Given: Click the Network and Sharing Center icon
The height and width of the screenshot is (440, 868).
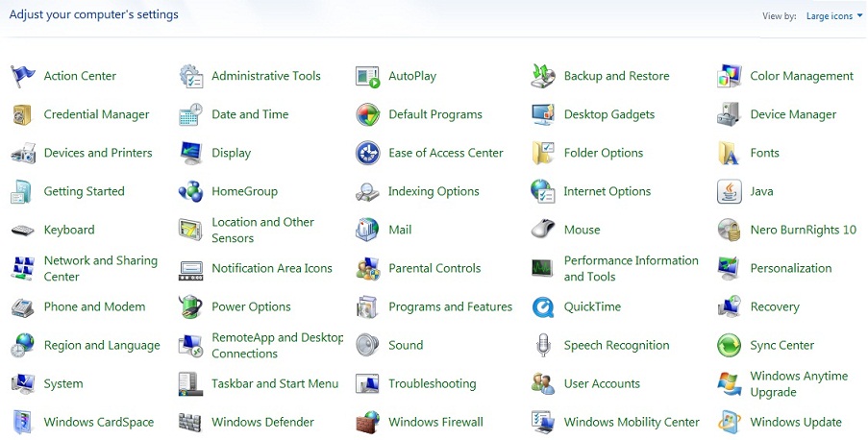Looking at the screenshot, I should (23, 268).
